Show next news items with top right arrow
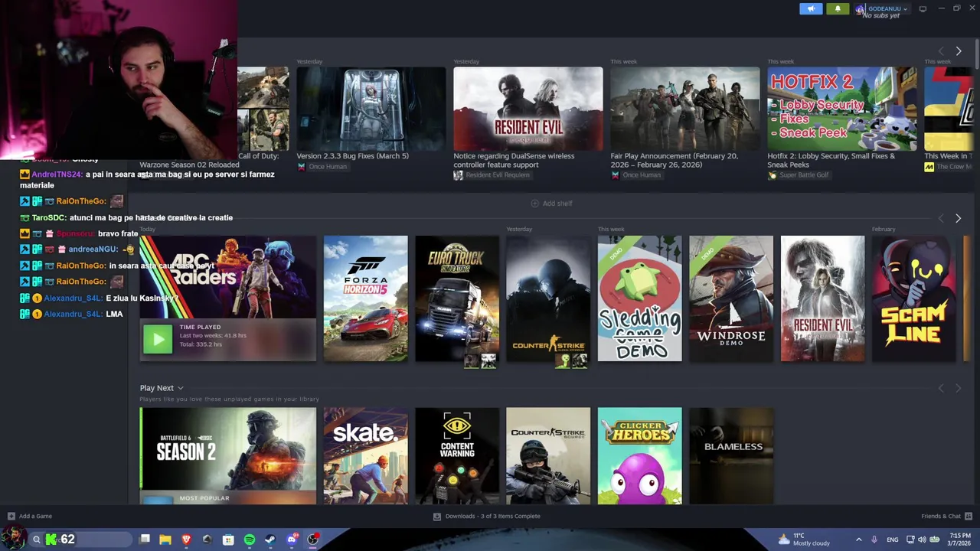Image resolution: width=980 pixels, height=551 pixels. (x=958, y=51)
